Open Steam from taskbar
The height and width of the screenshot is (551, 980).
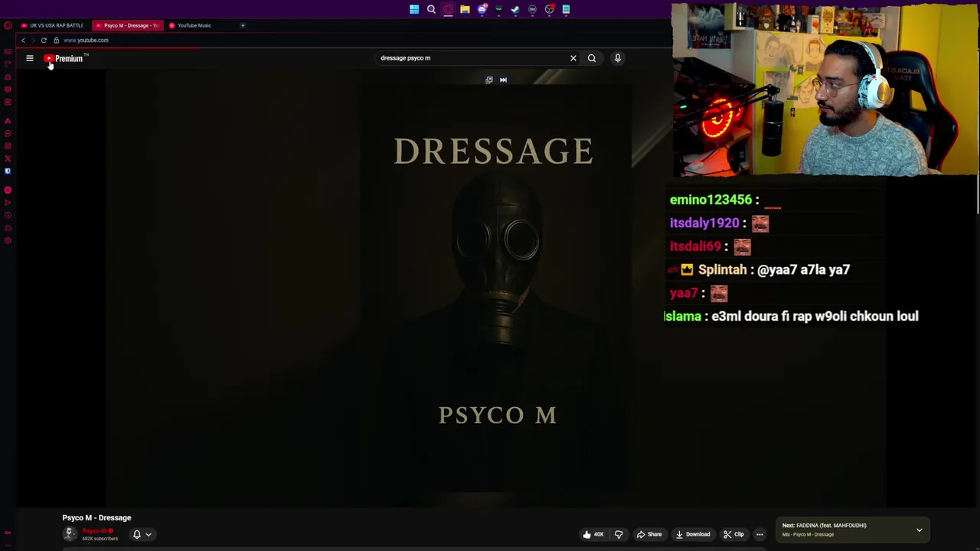[515, 9]
